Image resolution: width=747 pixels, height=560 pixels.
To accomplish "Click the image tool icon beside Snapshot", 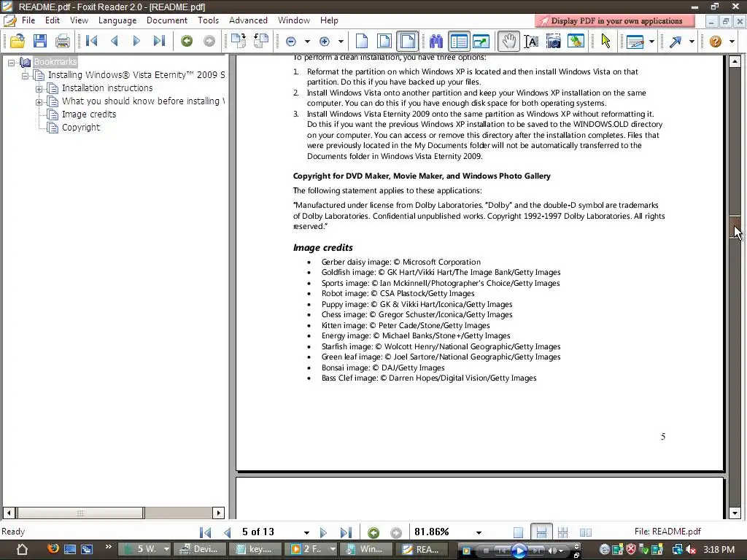I will click(x=576, y=42).
